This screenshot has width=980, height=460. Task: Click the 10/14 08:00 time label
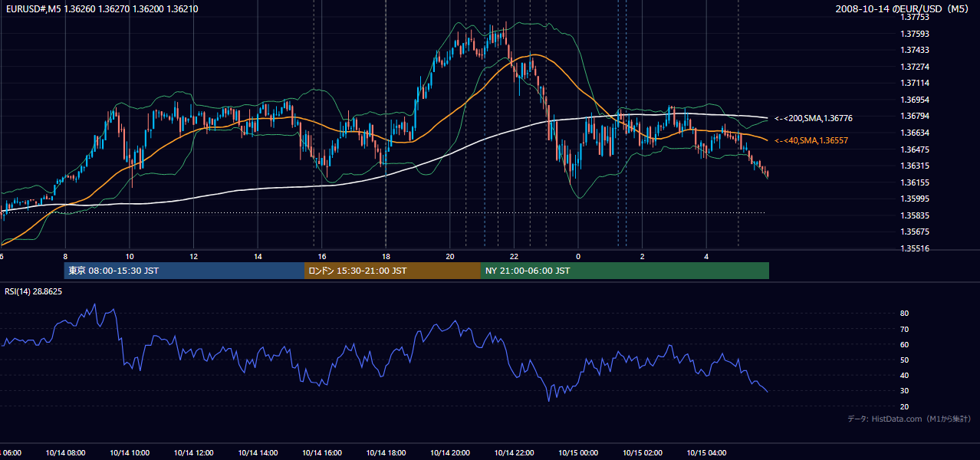click(x=65, y=453)
